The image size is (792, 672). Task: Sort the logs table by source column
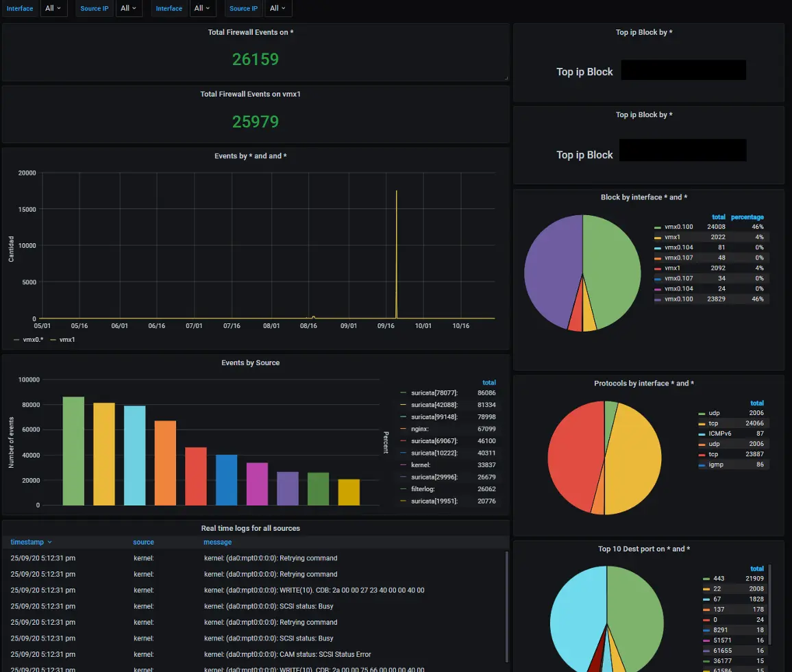click(x=143, y=543)
